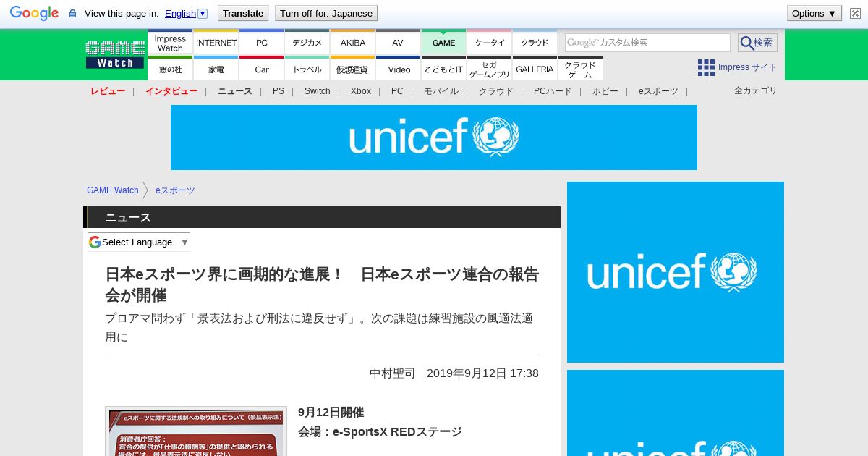Go to the Xbox category
This screenshot has width=868, height=456.
click(x=361, y=91)
